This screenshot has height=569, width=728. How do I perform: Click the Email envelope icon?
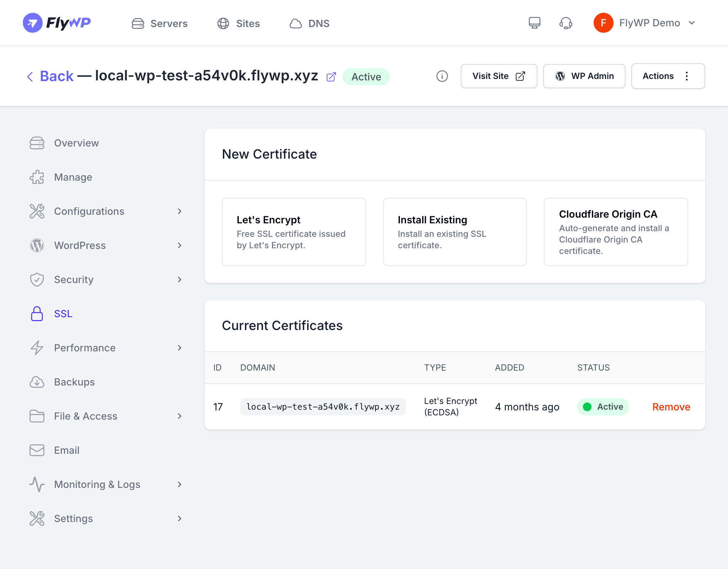click(37, 450)
